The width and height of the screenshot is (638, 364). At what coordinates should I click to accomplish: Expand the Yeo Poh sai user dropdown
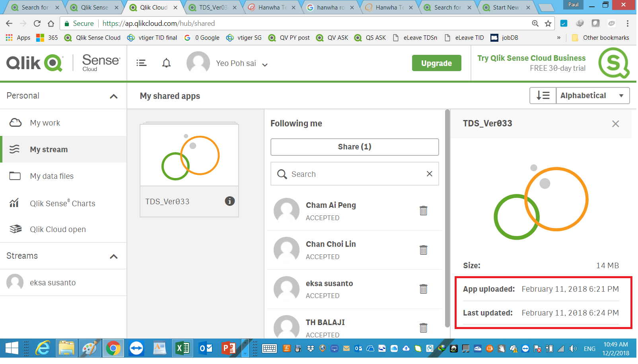coord(265,64)
